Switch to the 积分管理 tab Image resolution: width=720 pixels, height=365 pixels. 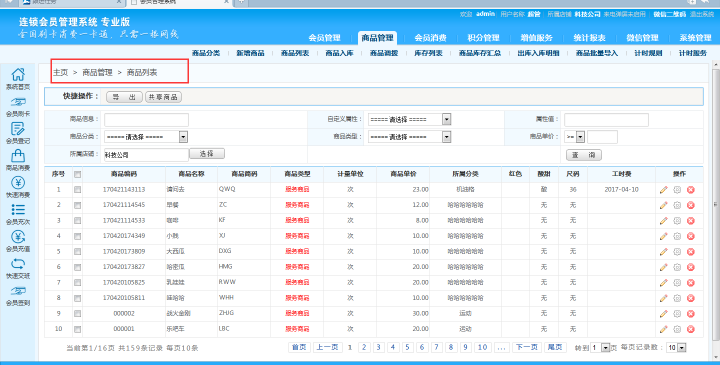[x=483, y=38]
